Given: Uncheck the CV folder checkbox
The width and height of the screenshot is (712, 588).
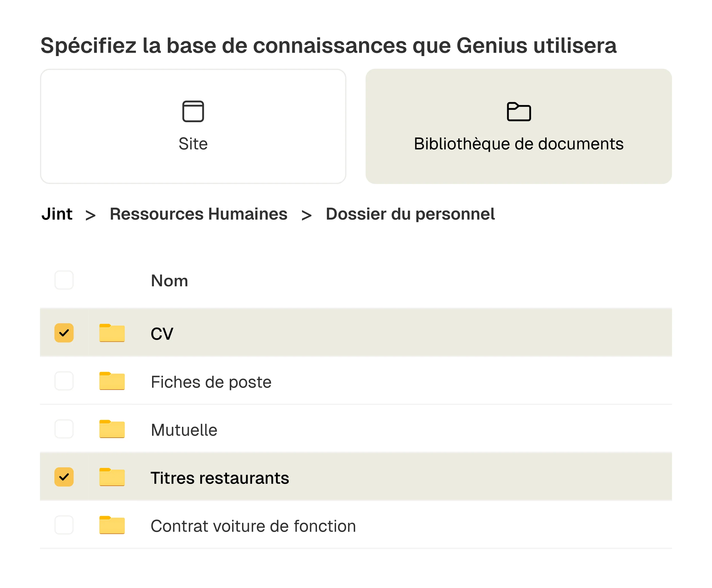Looking at the screenshot, I should tap(64, 333).
